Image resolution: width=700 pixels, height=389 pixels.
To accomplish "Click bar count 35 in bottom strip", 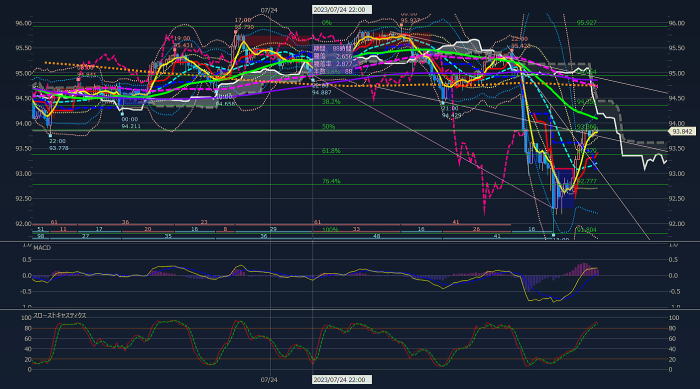I will pos(168,236).
